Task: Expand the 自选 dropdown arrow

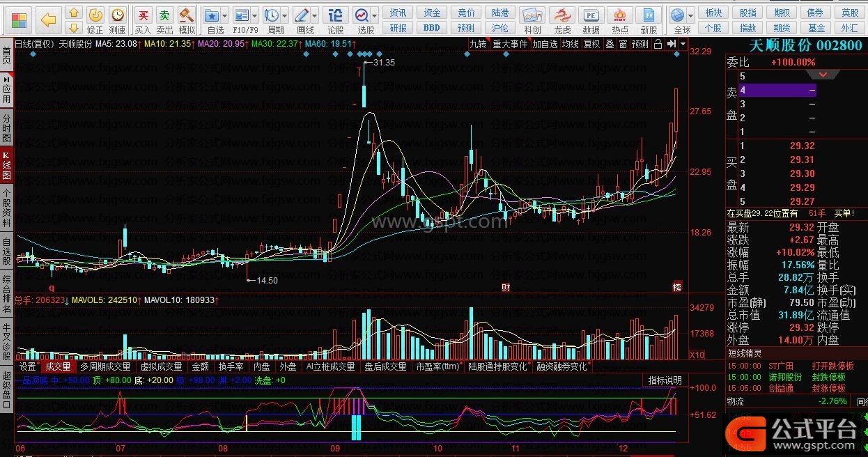Action: (225, 15)
